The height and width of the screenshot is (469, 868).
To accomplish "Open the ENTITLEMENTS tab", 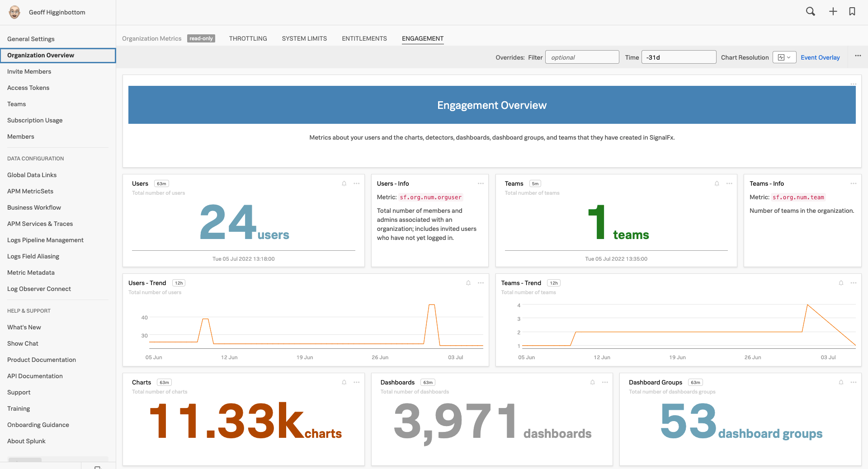I will pos(364,38).
